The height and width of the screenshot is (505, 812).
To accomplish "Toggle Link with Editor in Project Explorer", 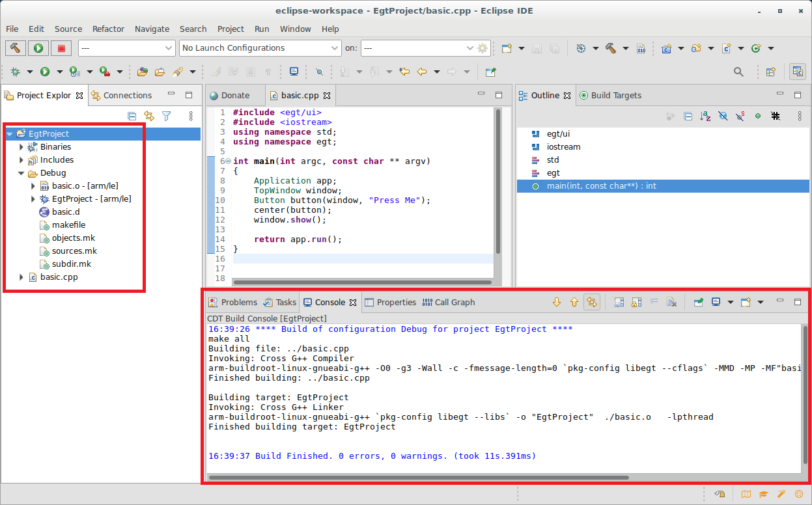I will tap(149, 116).
